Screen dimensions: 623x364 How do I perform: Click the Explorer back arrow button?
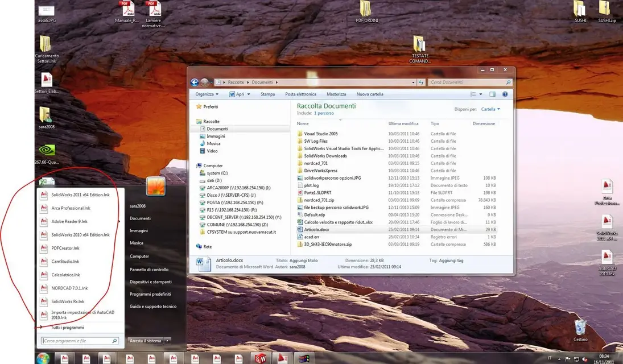click(194, 82)
